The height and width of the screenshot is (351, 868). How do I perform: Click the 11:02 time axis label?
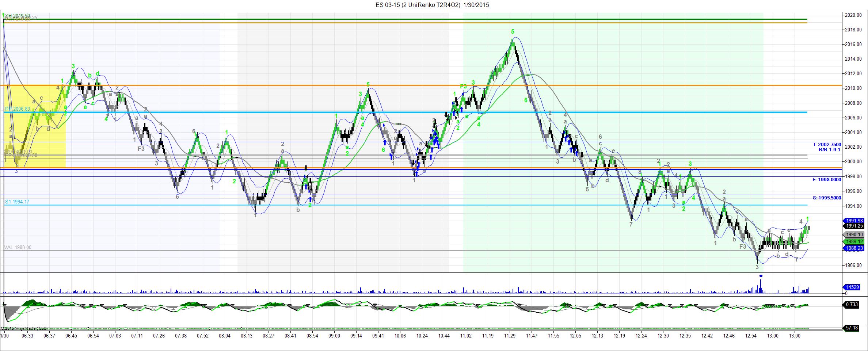click(x=466, y=336)
